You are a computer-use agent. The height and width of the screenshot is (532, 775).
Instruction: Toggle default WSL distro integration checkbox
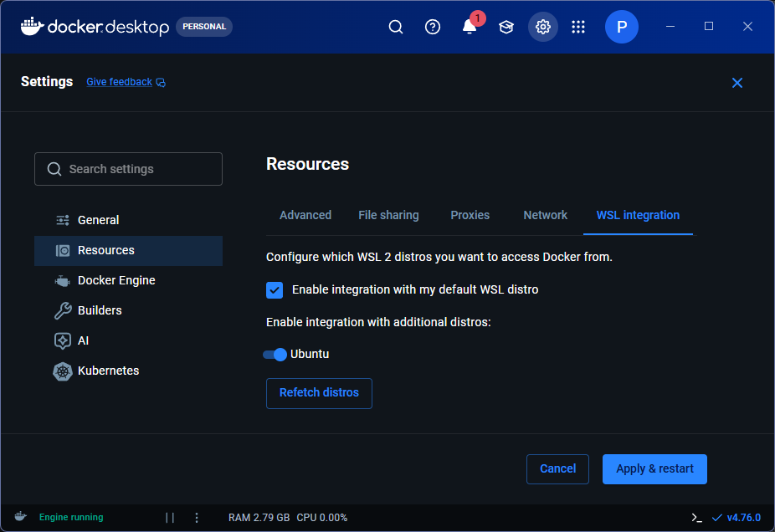click(x=275, y=290)
